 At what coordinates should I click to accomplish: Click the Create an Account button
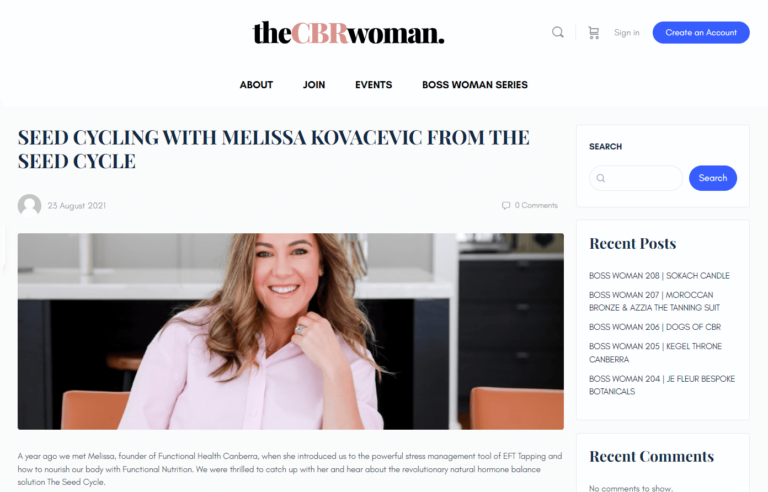click(x=701, y=32)
